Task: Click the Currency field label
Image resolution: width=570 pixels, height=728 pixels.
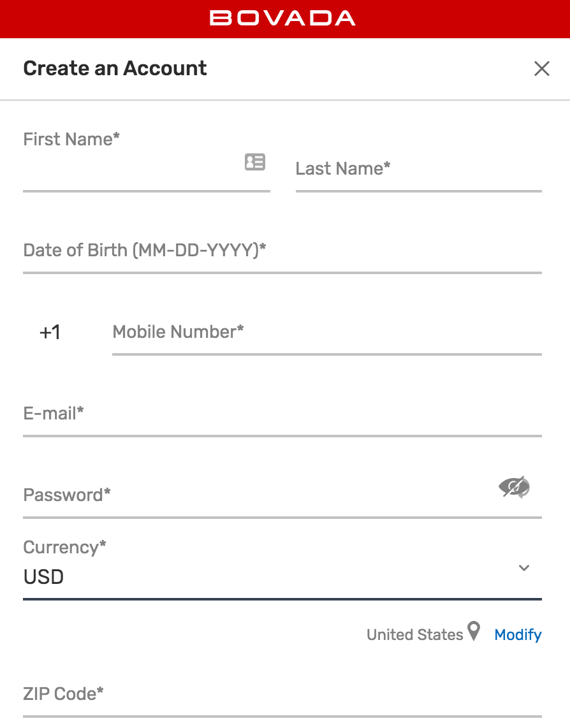Action: pyautogui.click(x=64, y=548)
